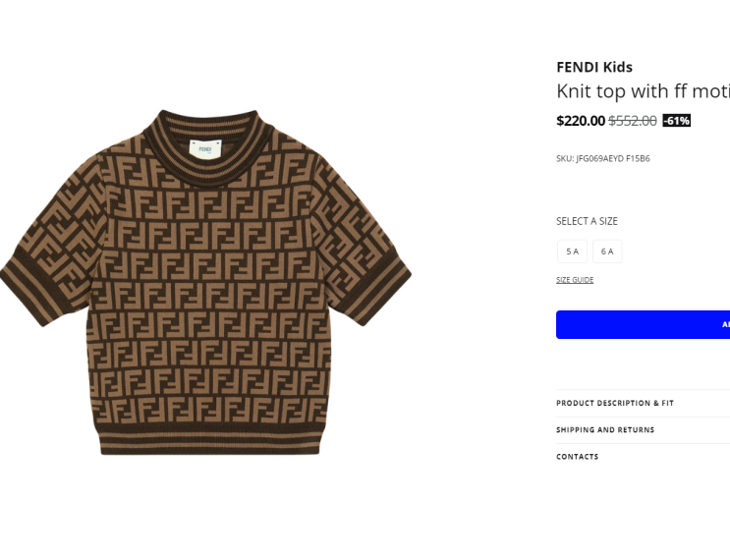Image resolution: width=730 pixels, height=560 pixels.
Task: Open the FF knit top product image
Action: tap(205, 282)
